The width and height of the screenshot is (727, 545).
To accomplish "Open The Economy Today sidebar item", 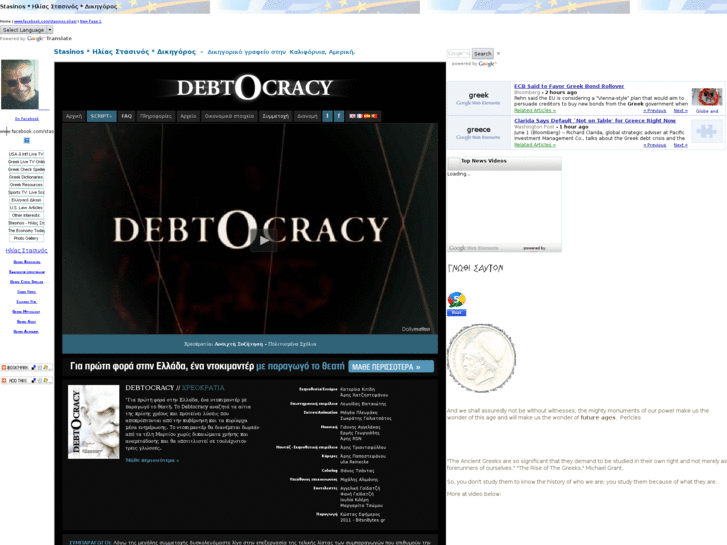I will point(26,231).
